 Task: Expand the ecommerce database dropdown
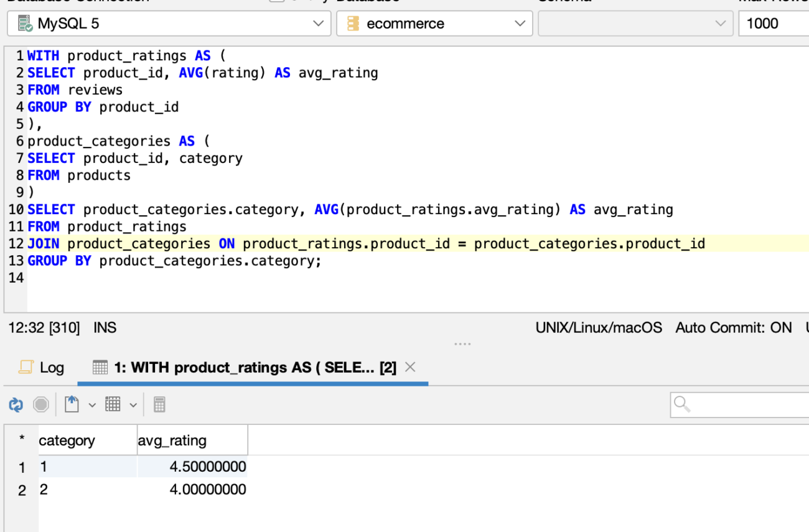pyautogui.click(x=520, y=23)
